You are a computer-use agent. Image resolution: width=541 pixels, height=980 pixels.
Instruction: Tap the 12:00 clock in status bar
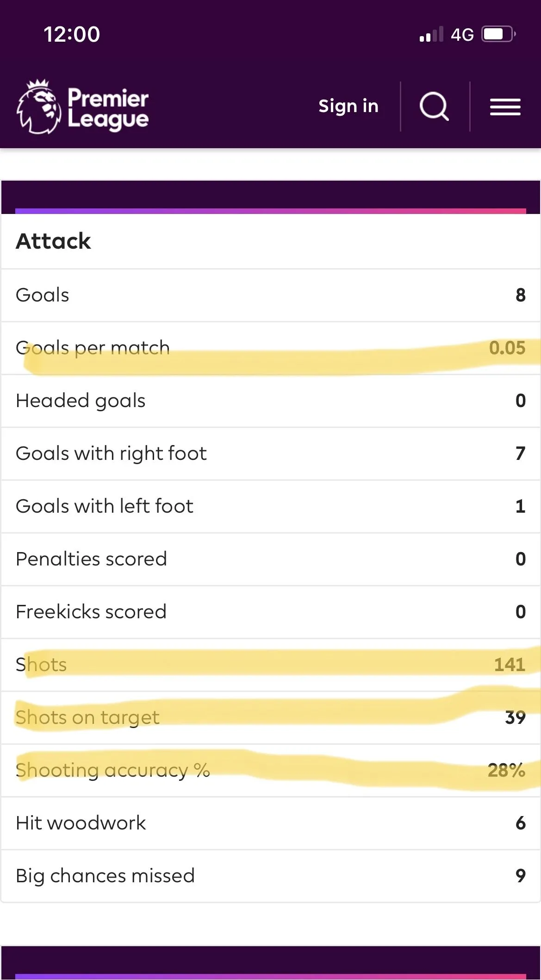(x=72, y=34)
